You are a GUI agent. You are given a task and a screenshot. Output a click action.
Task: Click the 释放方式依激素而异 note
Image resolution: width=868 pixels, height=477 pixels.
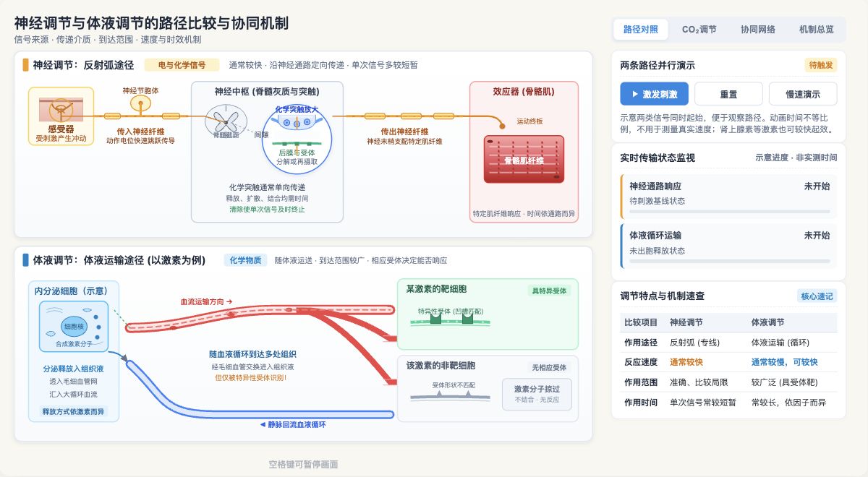coord(73,412)
